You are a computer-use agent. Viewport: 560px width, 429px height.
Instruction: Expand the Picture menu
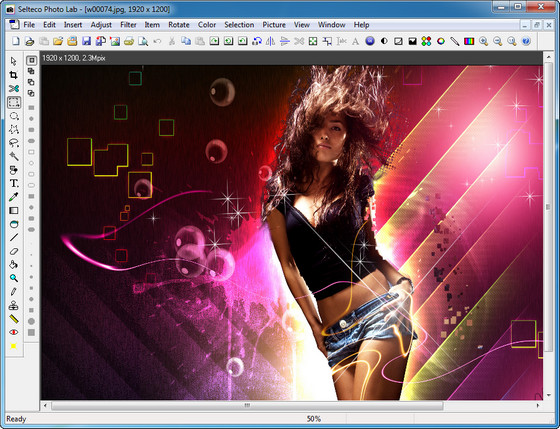pos(274,25)
